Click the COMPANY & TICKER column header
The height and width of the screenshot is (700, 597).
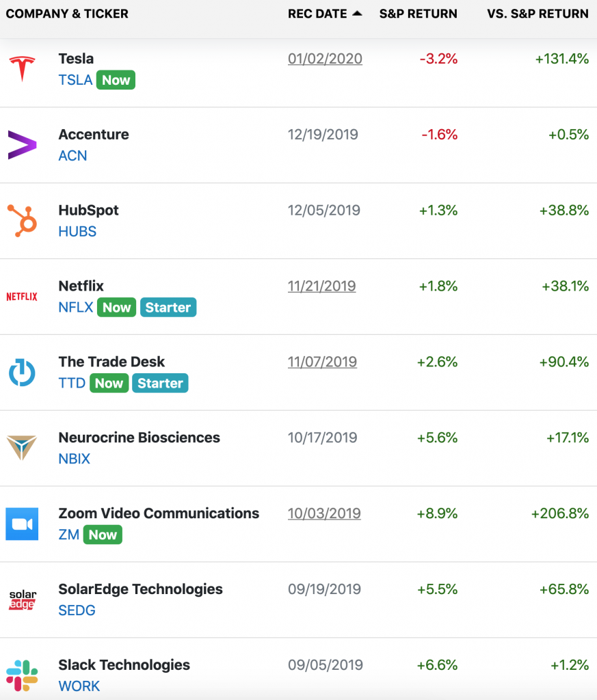(x=67, y=14)
